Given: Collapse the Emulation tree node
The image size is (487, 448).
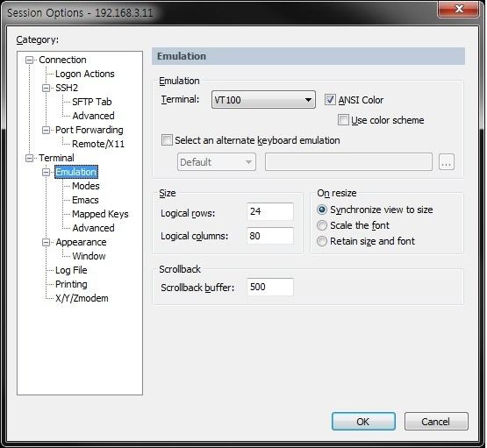Looking at the screenshot, I should (46, 172).
